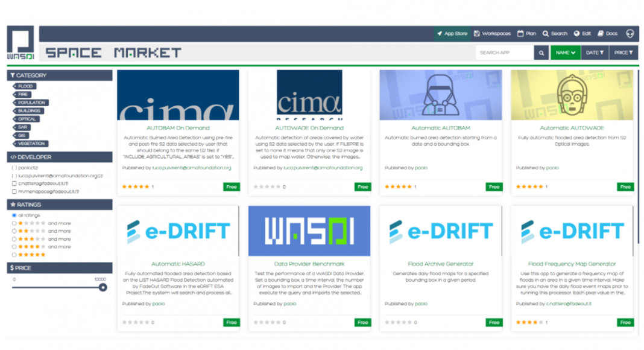Select the three stars and more rating

coord(14,239)
